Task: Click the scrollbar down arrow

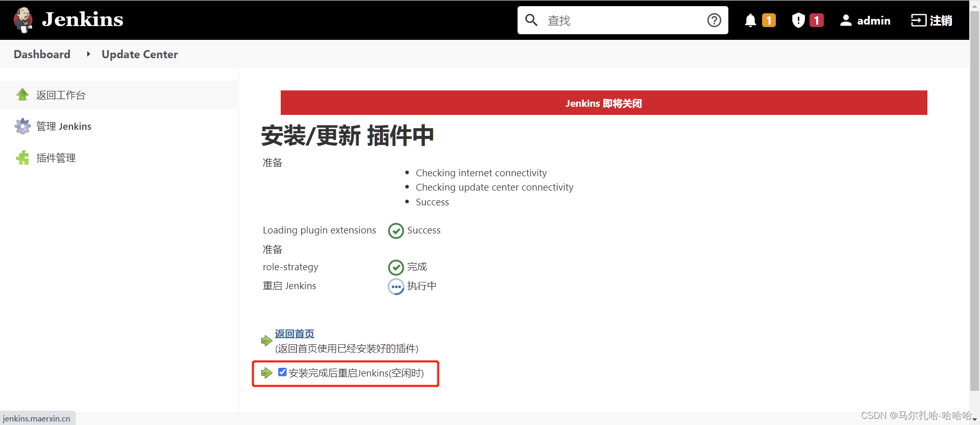Action: point(974,419)
